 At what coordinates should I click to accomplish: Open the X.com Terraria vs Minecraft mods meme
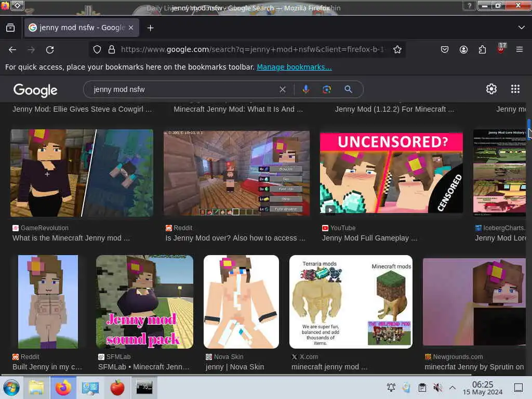tap(351, 302)
